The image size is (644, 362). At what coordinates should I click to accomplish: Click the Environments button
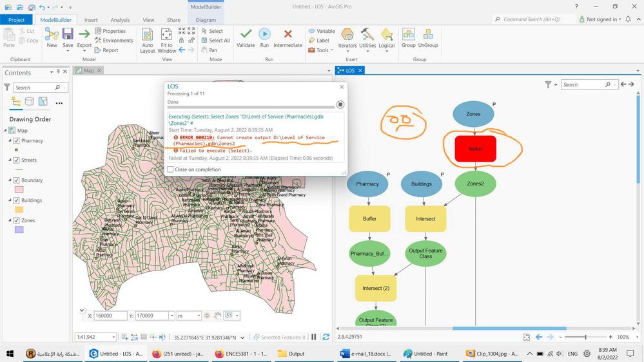pyautogui.click(x=113, y=40)
